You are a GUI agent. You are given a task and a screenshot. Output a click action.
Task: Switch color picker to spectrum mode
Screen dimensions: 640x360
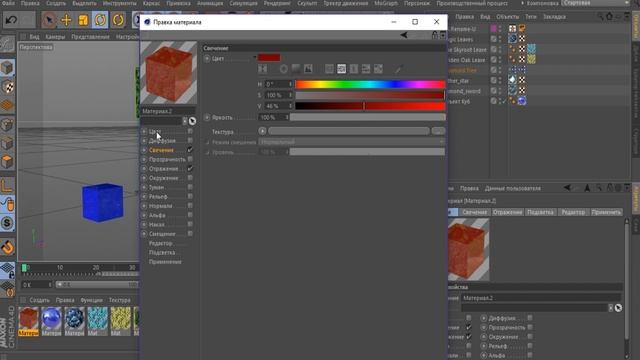click(x=296, y=69)
